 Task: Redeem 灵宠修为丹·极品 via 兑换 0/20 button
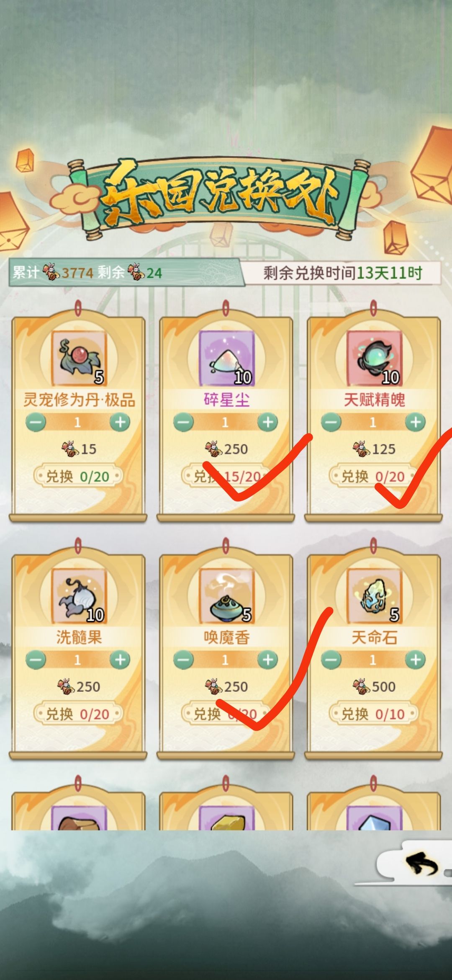pyautogui.click(x=78, y=476)
